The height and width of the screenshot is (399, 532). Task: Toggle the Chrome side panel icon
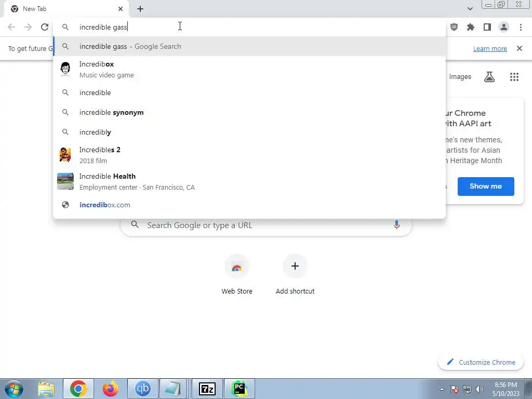coord(487,27)
